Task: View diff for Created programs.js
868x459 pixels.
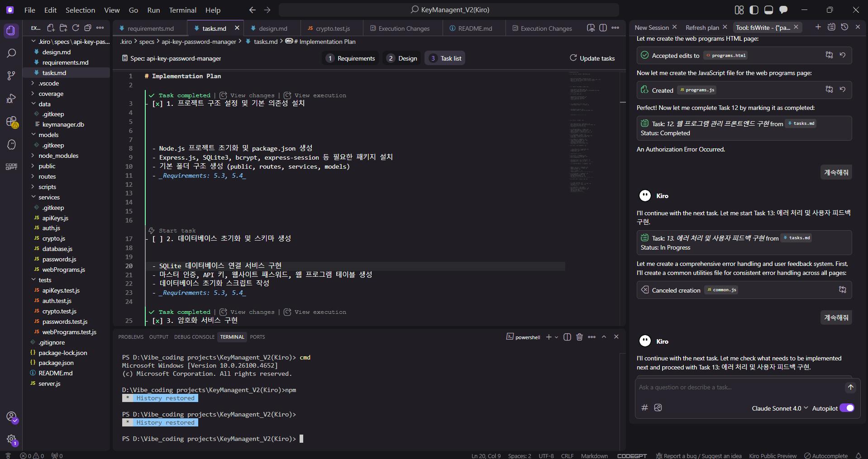Action: click(829, 90)
